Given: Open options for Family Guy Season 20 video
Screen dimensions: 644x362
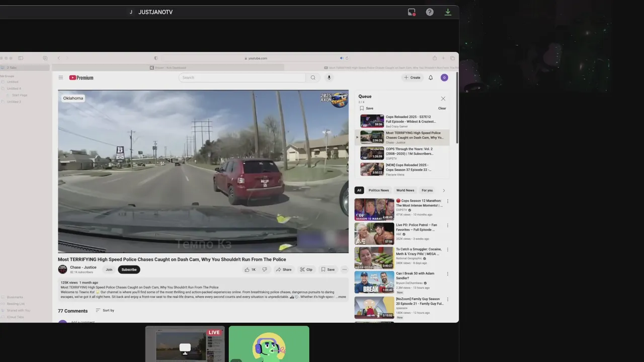Looking at the screenshot, I should point(447,299).
